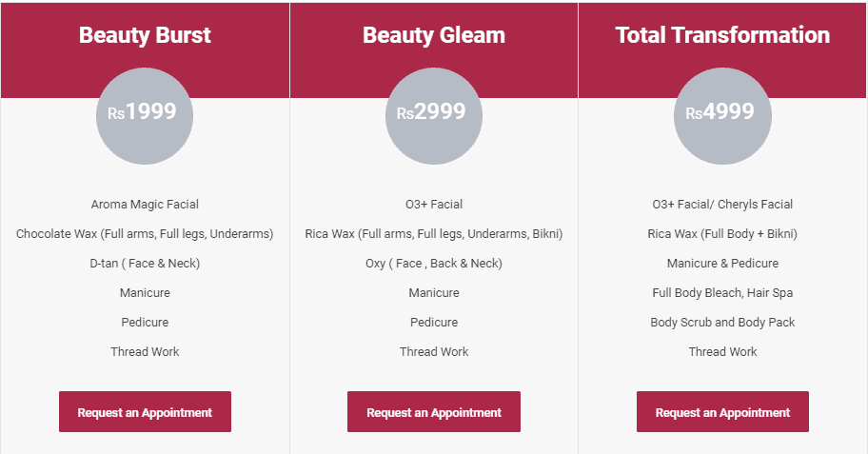
Task: Request an appointment for Beauty Gleam package
Action: [434, 412]
